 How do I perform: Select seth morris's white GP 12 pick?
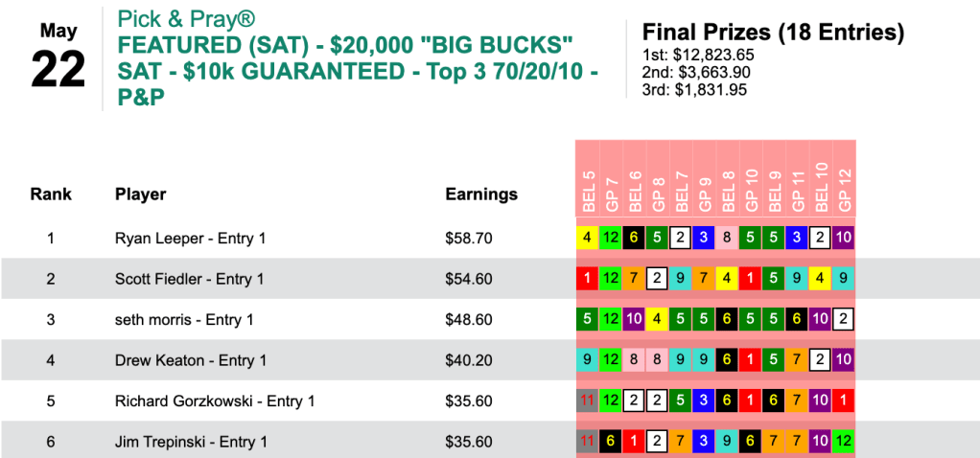tap(844, 320)
